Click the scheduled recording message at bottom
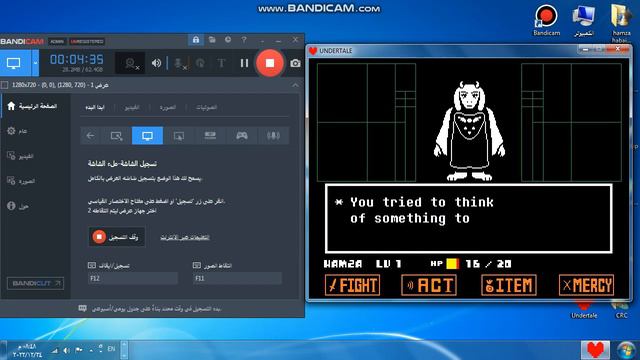The image size is (640, 360). tap(150, 309)
